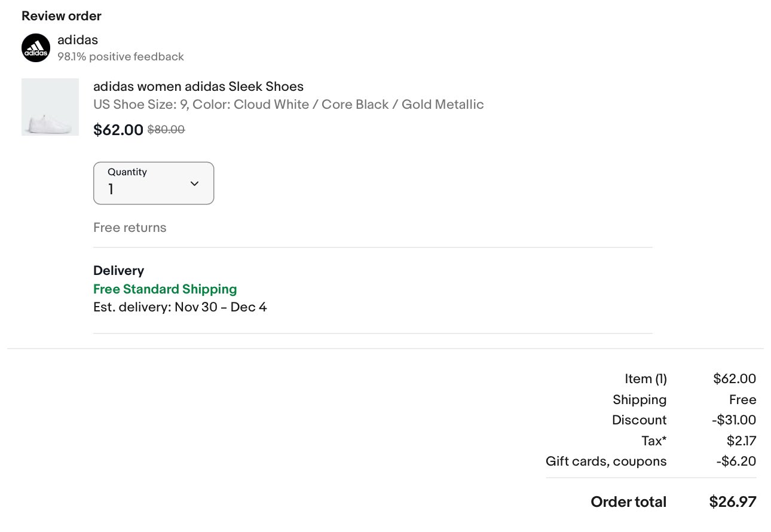Viewport: 771px width, 532px height.
Task: Select the $62.00 current price
Action: [x=118, y=130]
